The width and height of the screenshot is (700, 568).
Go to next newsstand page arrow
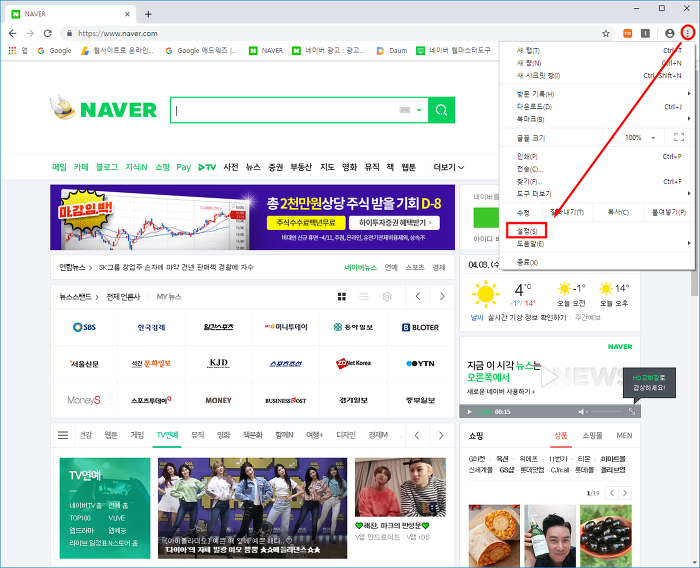(442, 297)
